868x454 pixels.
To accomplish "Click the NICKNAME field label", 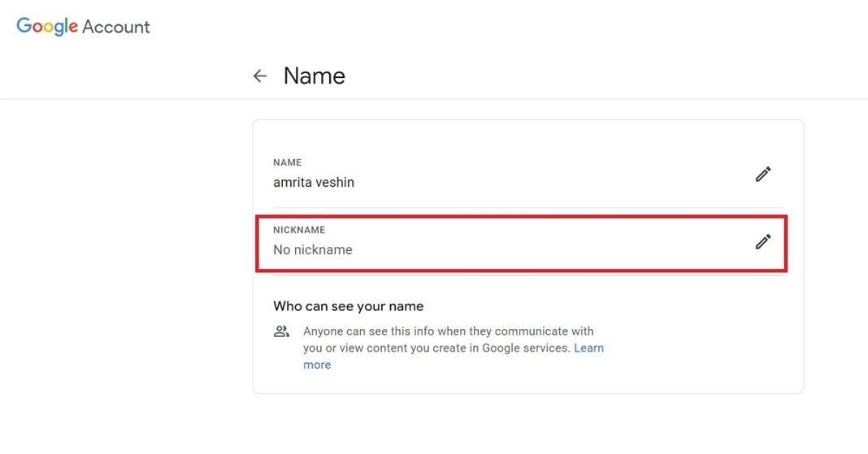I will pos(299,231).
